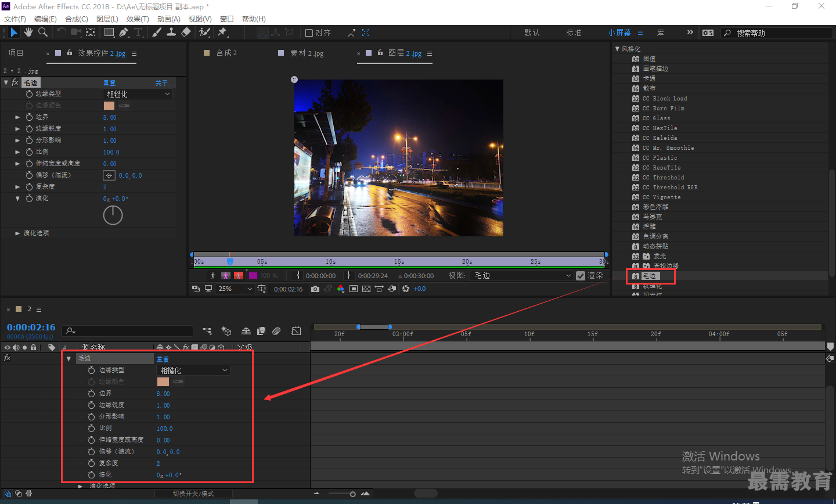836x504 pixels.
Task: Toggle timeline stopwatch for 演化
Action: [91, 475]
